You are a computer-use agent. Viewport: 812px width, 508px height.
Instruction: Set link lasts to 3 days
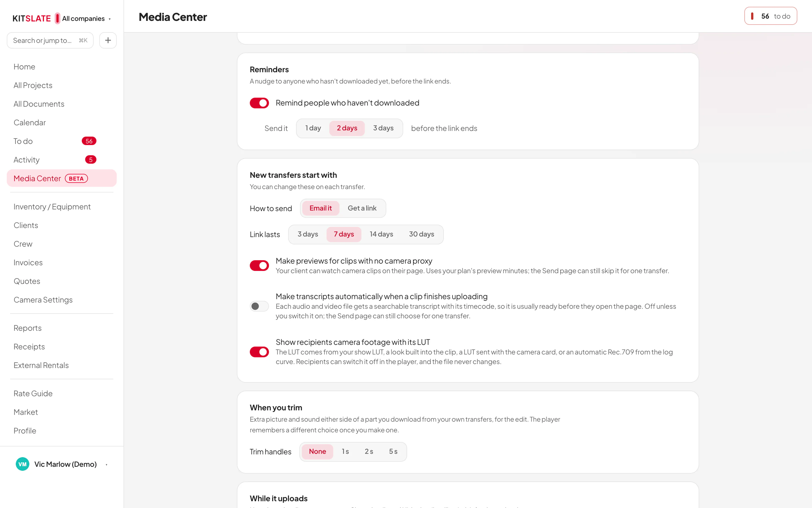(308, 234)
